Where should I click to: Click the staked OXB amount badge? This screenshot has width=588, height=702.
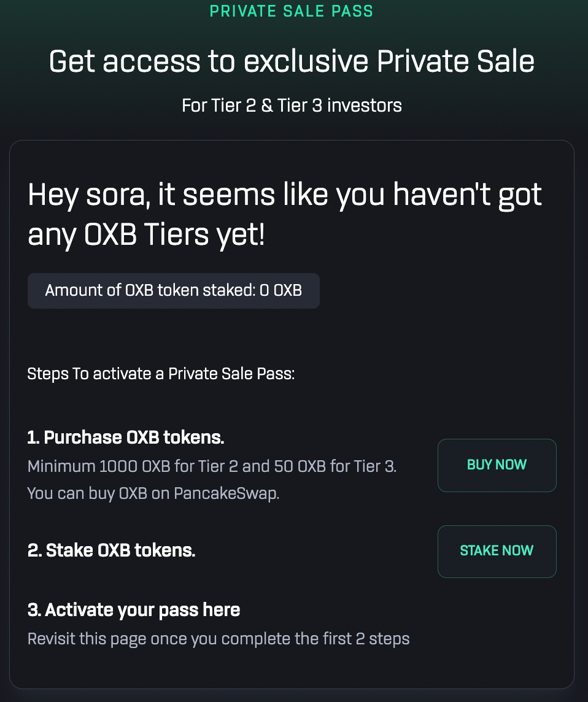[174, 290]
